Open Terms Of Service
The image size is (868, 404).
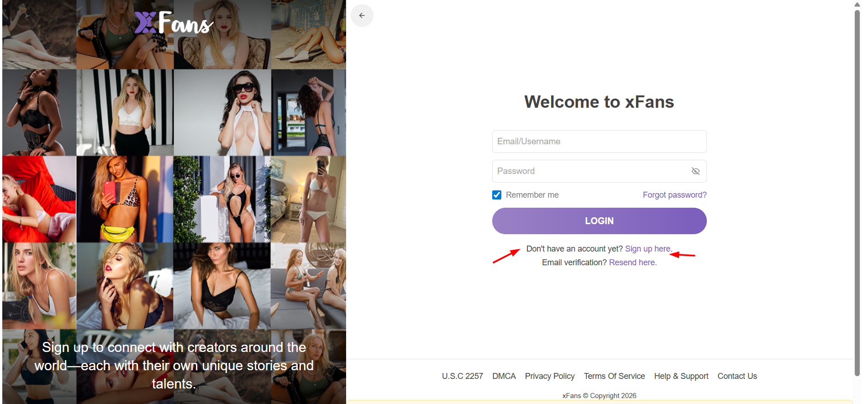tap(614, 376)
